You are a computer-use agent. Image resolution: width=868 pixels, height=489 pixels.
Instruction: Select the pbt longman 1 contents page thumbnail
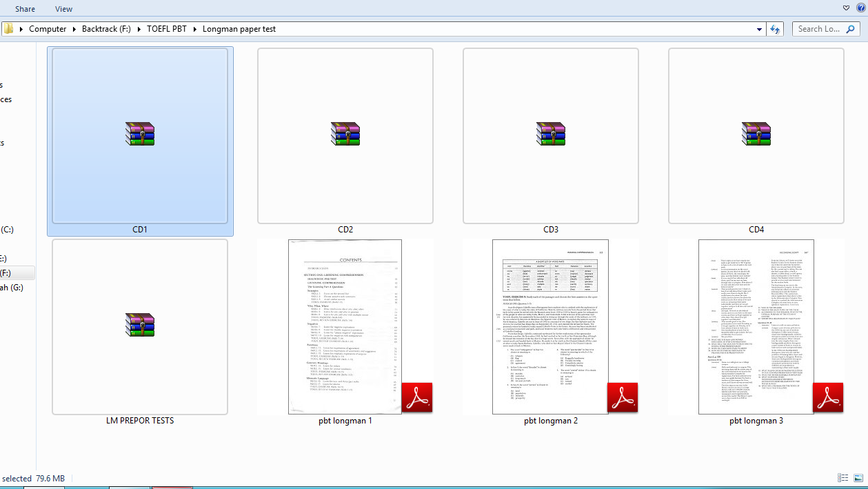[x=345, y=327]
